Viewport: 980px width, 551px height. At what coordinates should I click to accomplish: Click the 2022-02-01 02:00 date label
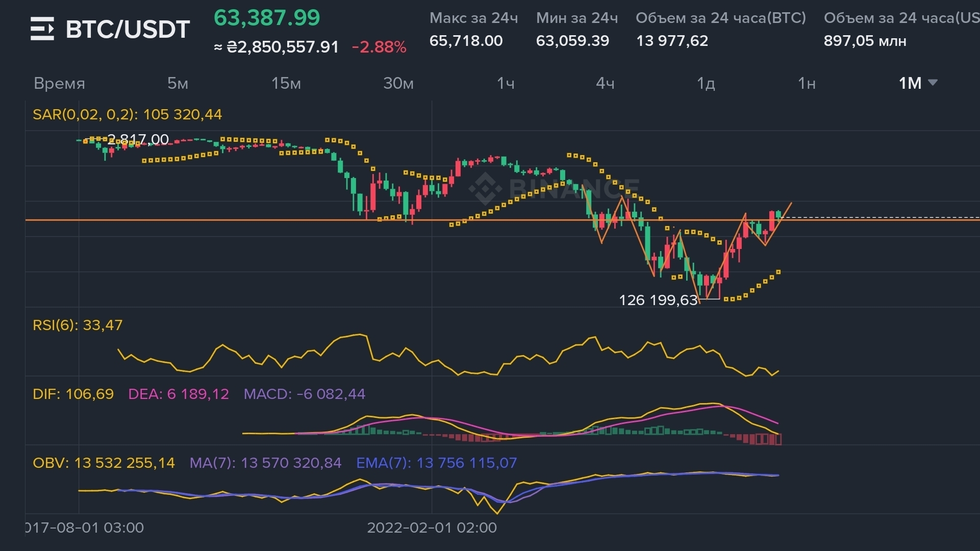[432, 528]
